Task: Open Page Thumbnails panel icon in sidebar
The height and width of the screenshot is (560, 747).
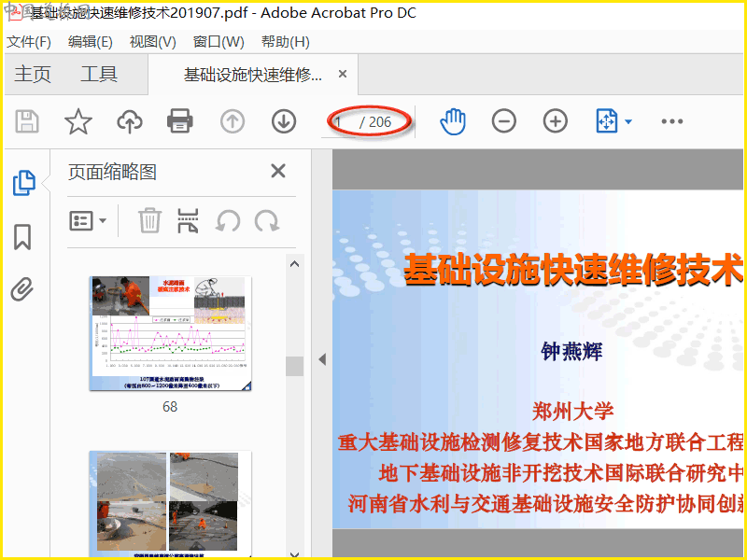Action: point(24,183)
